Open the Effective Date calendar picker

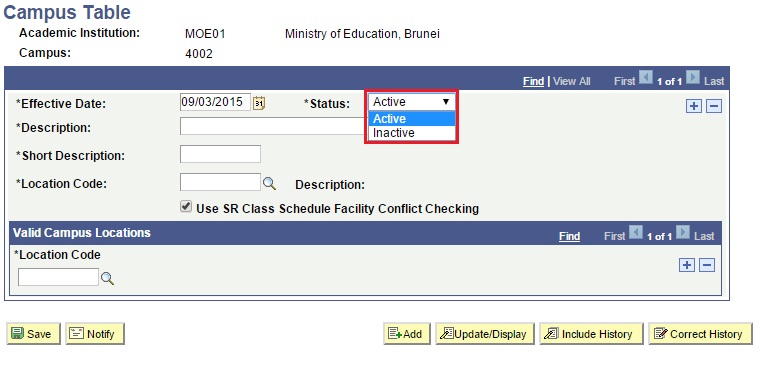(259, 103)
